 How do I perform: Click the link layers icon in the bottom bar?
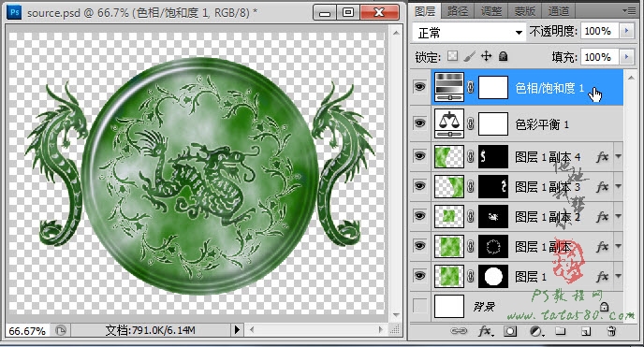click(x=459, y=330)
